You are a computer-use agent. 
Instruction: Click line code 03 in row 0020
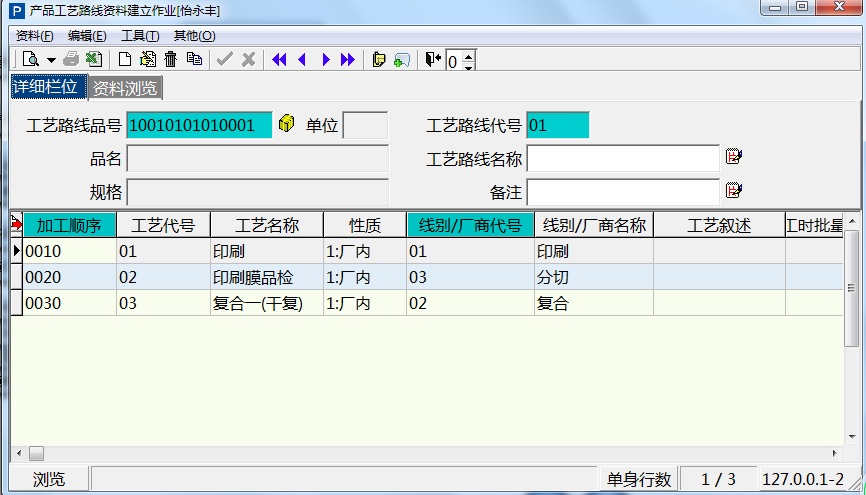click(471, 277)
